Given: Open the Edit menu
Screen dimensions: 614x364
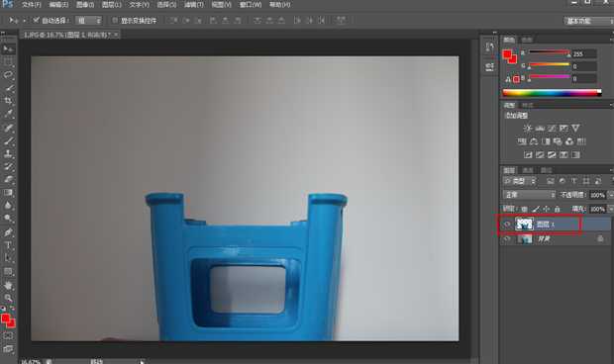Looking at the screenshot, I should (x=58, y=5).
